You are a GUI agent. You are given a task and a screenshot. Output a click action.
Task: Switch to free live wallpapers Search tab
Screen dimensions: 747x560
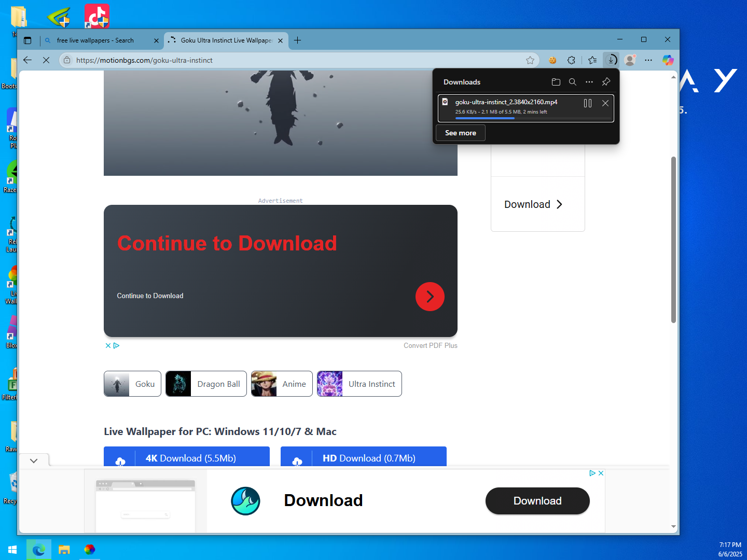pyautogui.click(x=102, y=40)
